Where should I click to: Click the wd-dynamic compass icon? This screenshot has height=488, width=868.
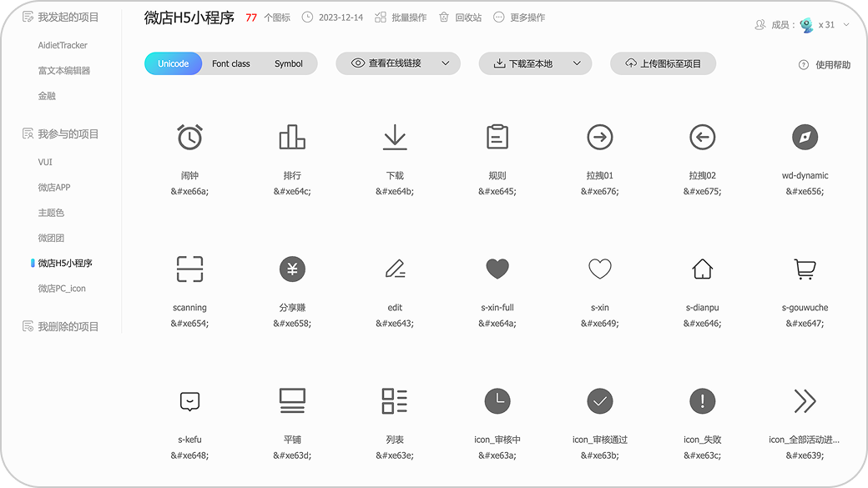(x=805, y=137)
